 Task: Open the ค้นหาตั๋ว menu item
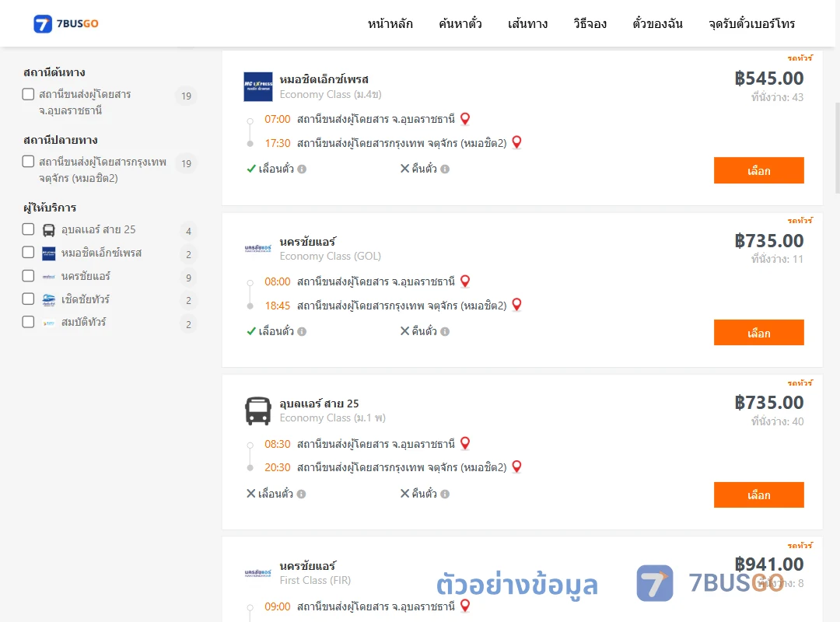[460, 23]
